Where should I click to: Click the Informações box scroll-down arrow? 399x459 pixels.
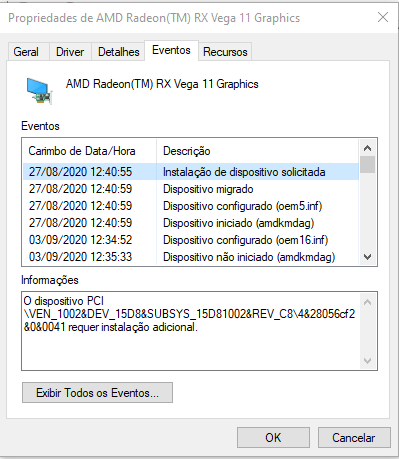click(x=368, y=361)
